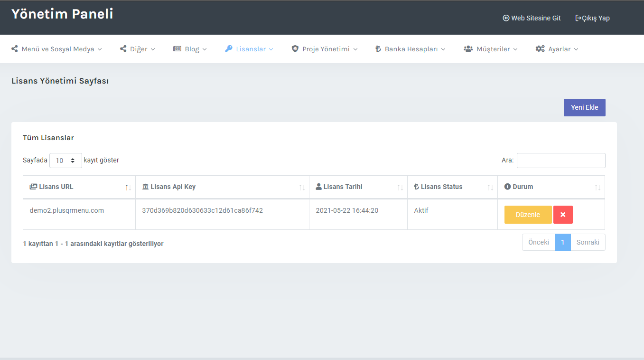Viewport: 644px width, 360px height.
Task: Click the Lisans Yönetimi Sayfası heading
Action: click(60, 81)
